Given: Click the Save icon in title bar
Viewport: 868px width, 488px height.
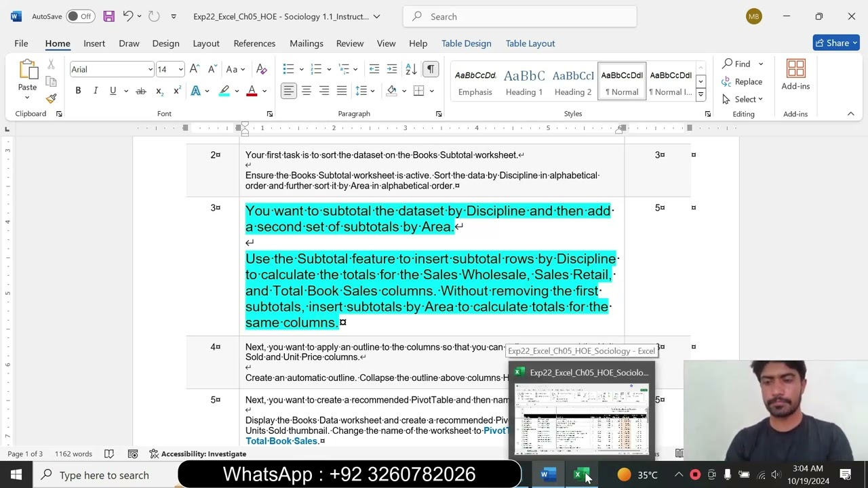Looking at the screenshot, I should click(108, 16).
